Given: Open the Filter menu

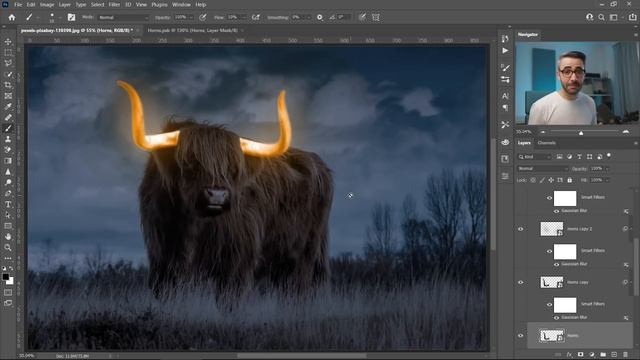Looking at the screenshot, I should point(114,4).
